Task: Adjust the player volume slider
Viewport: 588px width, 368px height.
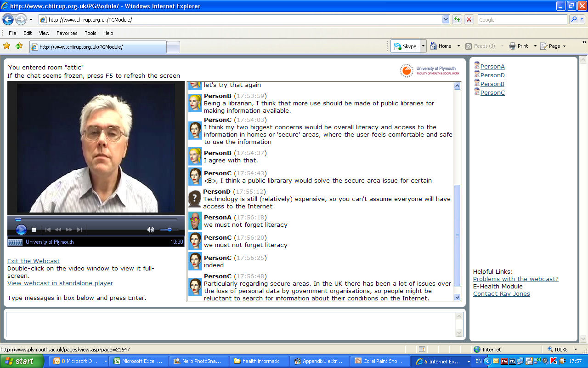Action: (170, 230)
